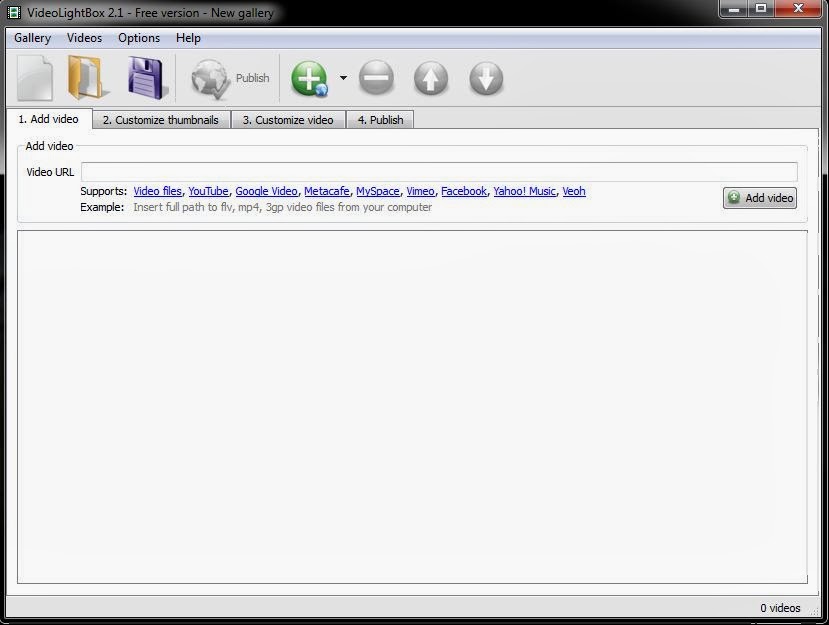829x625 pixels.
Task: Expand the dropdown arrow beside Add video icon
Action: pos(343,78)
